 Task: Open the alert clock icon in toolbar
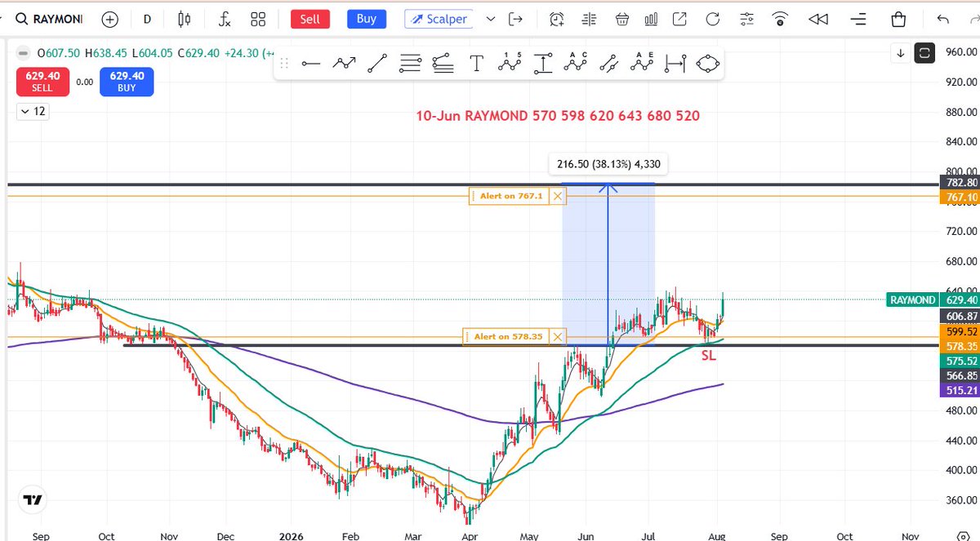(557, 19)
